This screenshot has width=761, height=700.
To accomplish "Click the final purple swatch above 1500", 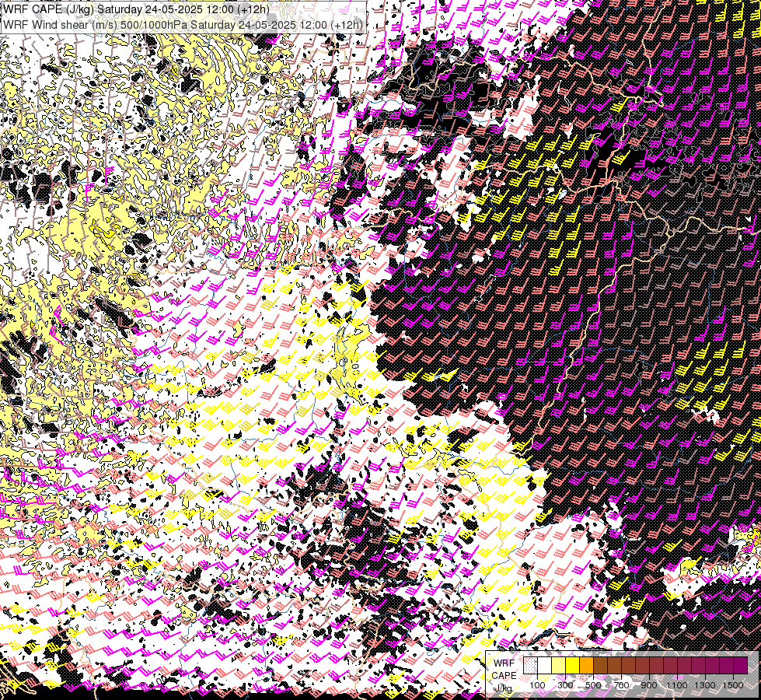I will 741,665.
